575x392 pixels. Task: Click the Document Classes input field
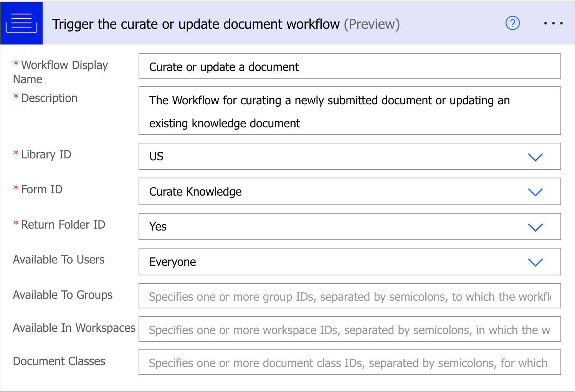pos(349,362)
